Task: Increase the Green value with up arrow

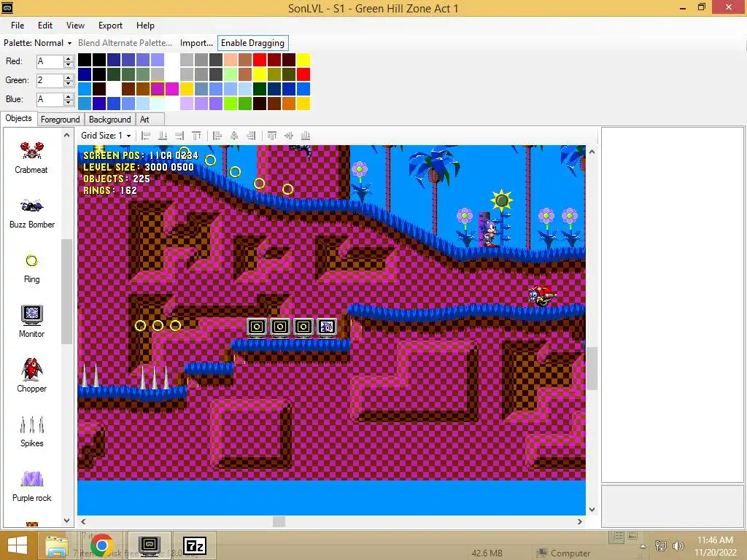Action: tap(69, 77)
